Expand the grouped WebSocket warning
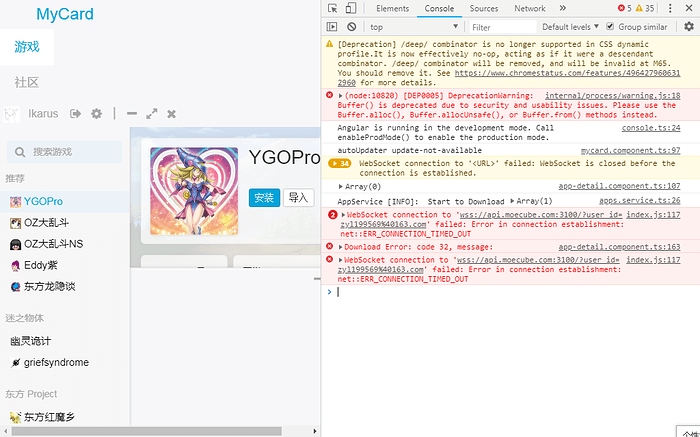The width and height of the screenshot is (700, 437). pos(333,163)
